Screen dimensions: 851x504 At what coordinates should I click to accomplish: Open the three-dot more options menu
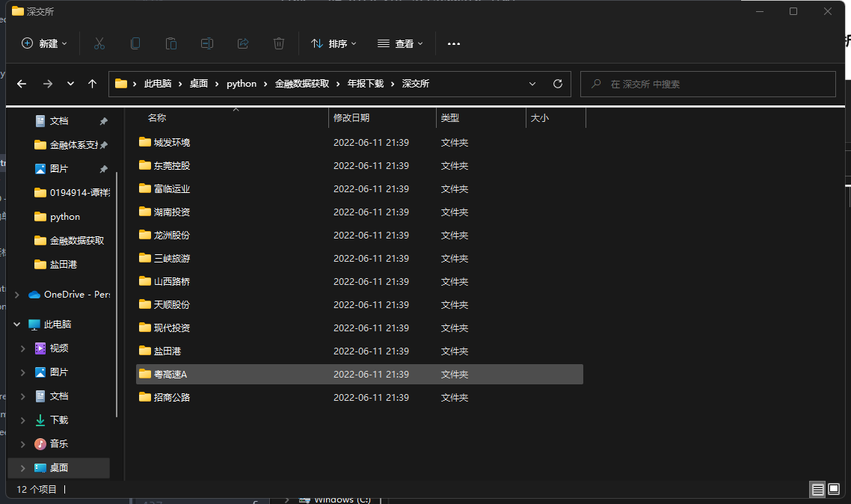454,43
